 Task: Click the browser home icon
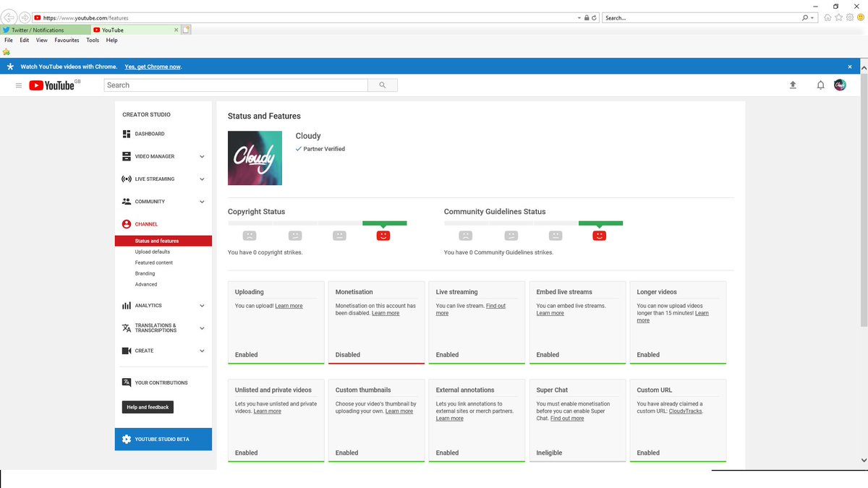coord(827,17)
